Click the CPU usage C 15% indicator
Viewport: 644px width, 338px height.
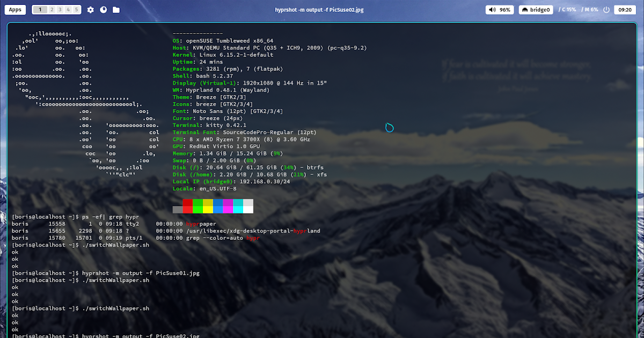pos(567,10)
